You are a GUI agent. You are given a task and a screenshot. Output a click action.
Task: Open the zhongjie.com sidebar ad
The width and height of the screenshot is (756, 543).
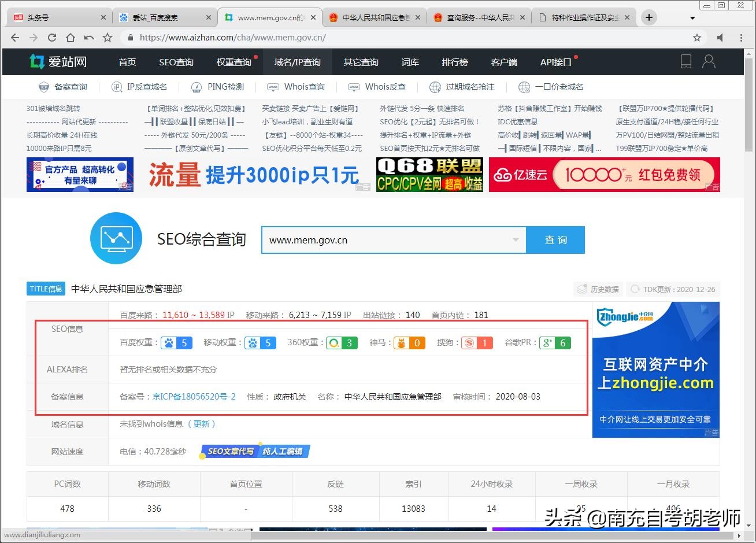click(656, 370)
